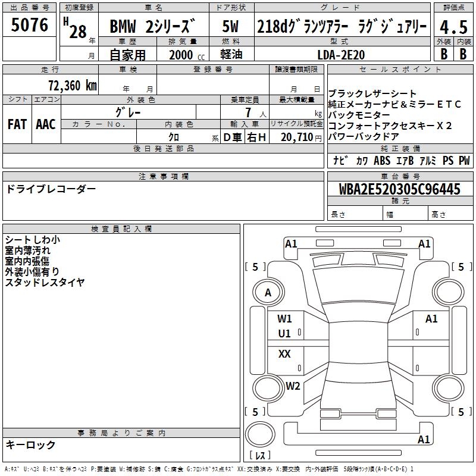Click the first registration year 28
476x476 pixels.
pos(78,32)
